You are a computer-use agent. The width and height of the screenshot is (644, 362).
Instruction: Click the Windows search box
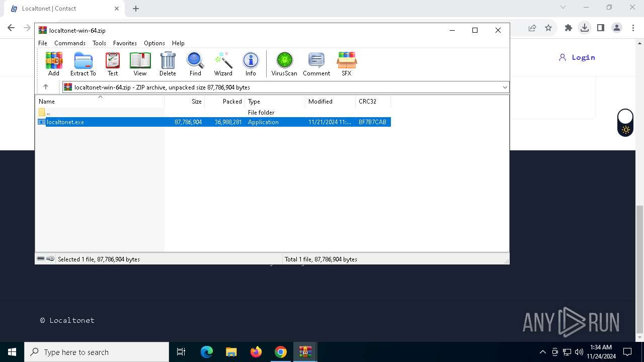(x=97, y=352)
